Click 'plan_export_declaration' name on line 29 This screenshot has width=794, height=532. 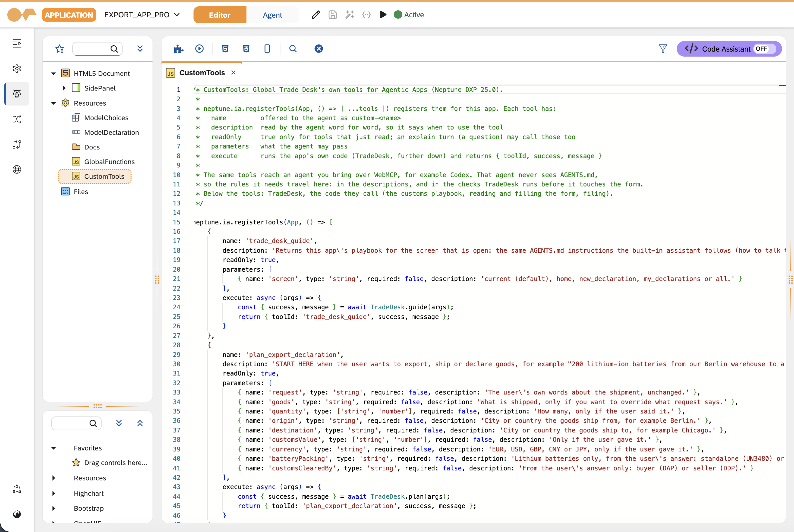coord(293,355)
